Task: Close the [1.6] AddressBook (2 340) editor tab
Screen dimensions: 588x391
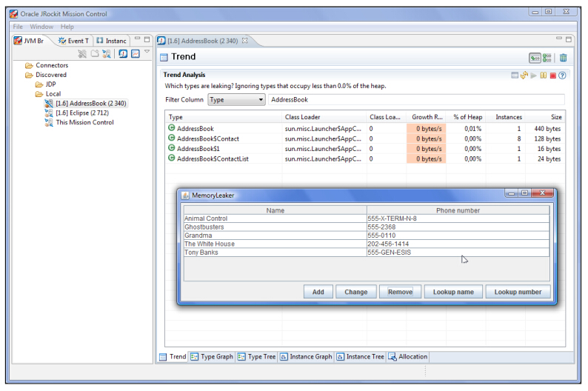Action: click(245, 41)
